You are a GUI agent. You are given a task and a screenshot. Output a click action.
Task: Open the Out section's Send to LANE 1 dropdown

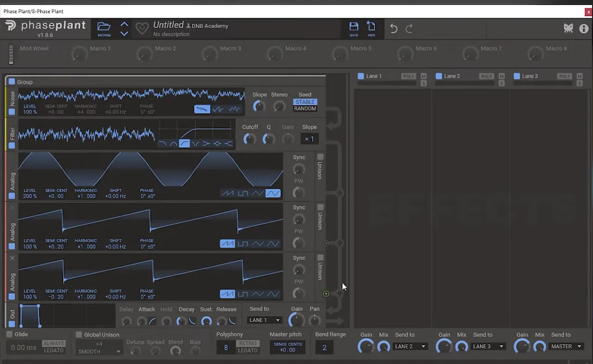[x=265, y=320]
